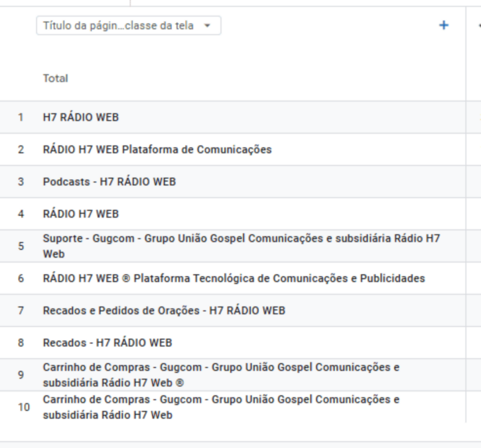Select Plataforma Tecnológica de Comunicações e Publicidades row
Screen dimensions: 481x448
click(234, 278)
